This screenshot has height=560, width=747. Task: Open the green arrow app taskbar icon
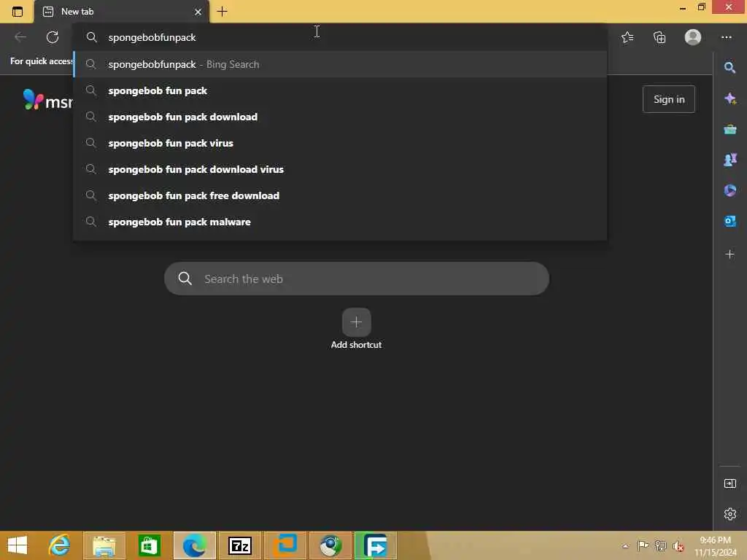(376, 545)
